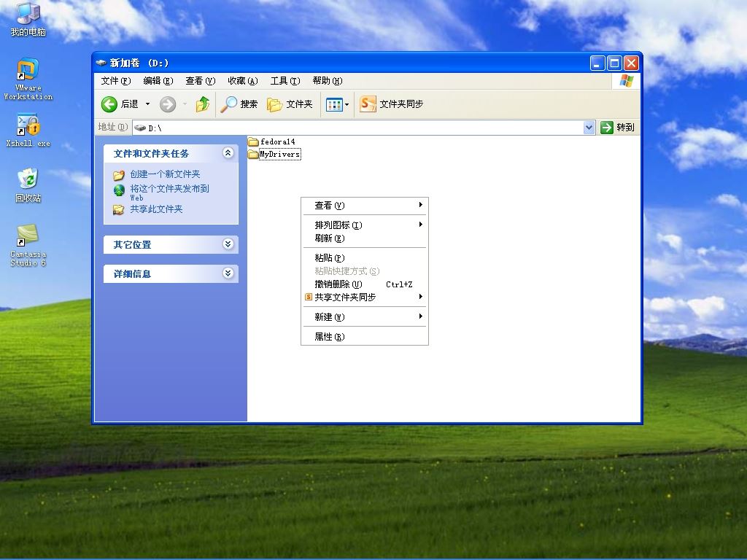The height and width of the screenshot is (560, 747).
Task: Open 新建(W) submenu
Action: [x=365, y=316]
